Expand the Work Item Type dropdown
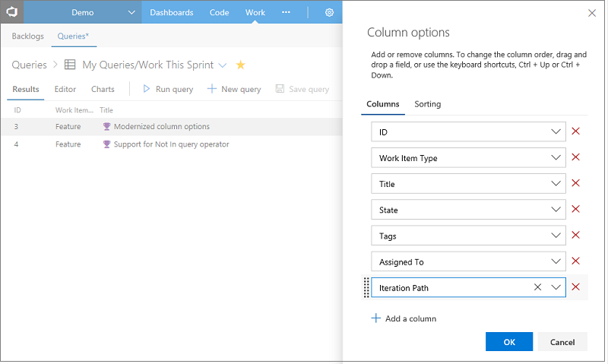608x364 pixels. click(x=556, y=158)
